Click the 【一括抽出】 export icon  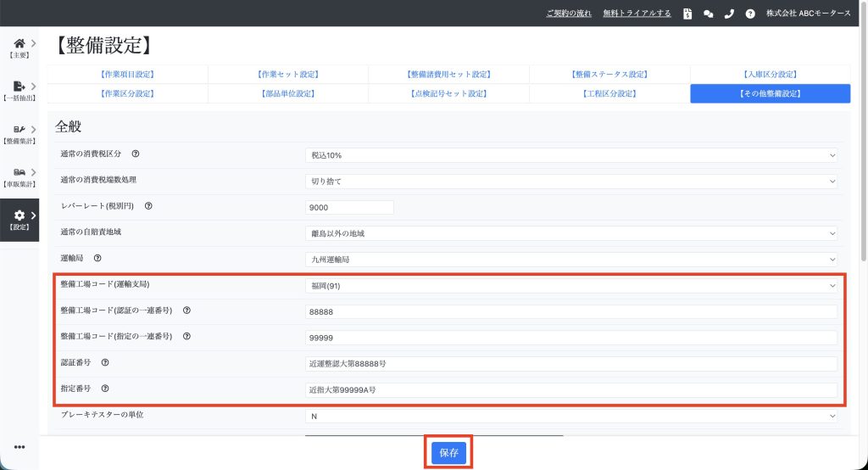[x=19, y=87]
